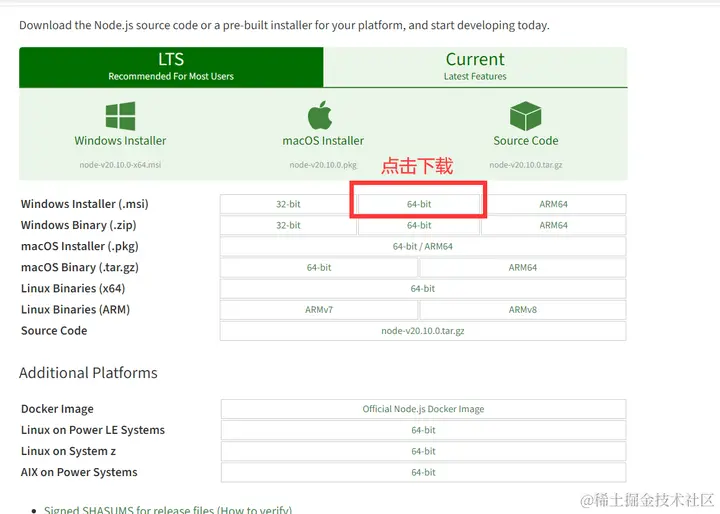Download Windows Installer (.msi) 32-bit

pyautogui.click(x=288, y=204)
